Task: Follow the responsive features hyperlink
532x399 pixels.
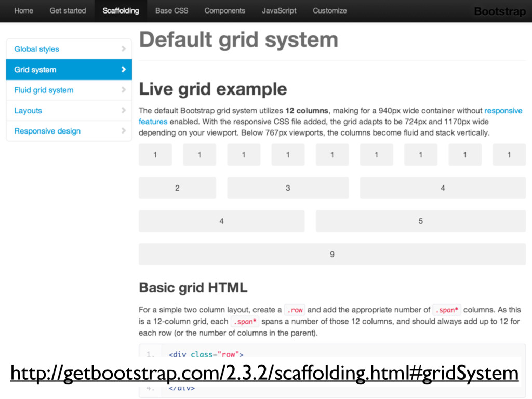Action: point(503,111)
